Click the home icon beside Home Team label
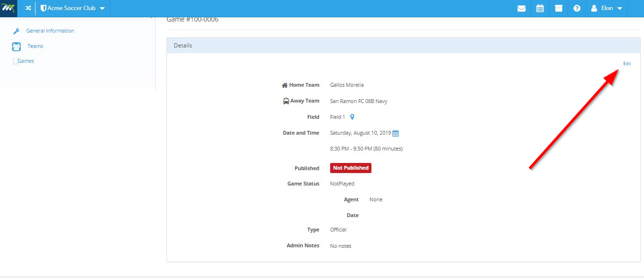644x278 pixels. [285, 85]
